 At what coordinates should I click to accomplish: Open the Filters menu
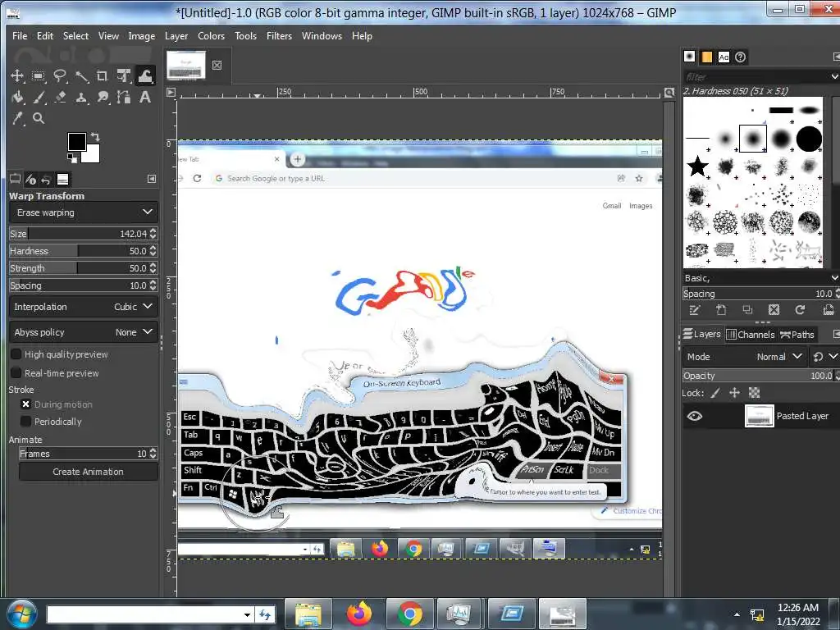279,36
